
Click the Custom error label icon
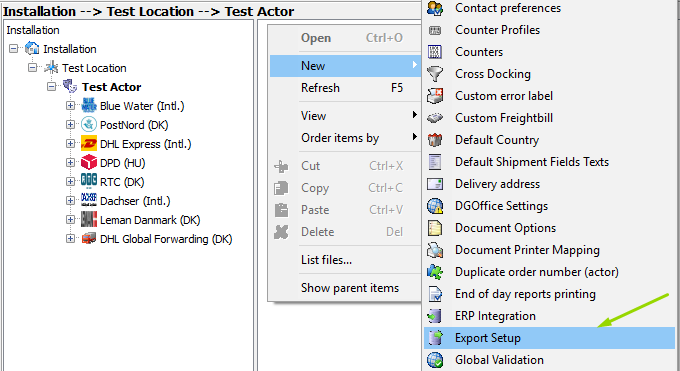(435, 96)
